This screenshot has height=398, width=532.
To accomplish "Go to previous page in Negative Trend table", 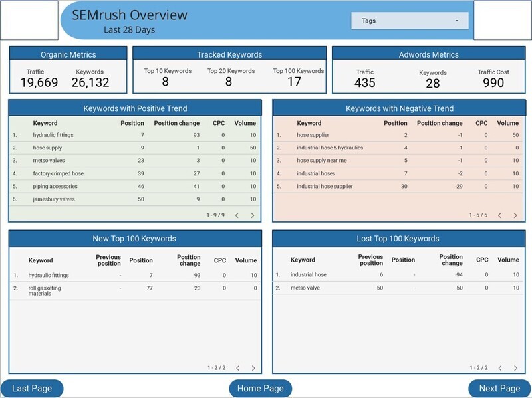I will [x=499, y=215].
